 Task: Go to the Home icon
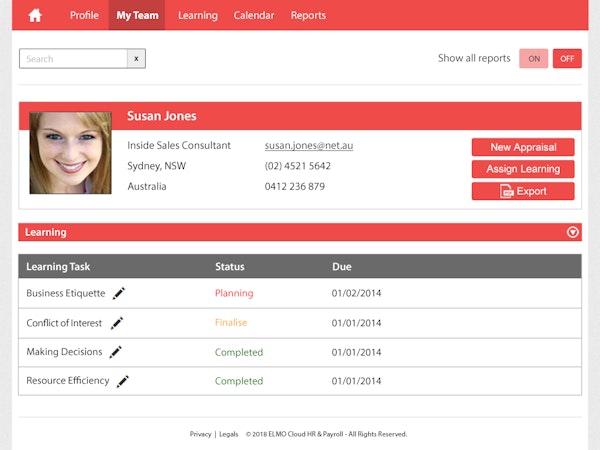[x=35, y=15]
